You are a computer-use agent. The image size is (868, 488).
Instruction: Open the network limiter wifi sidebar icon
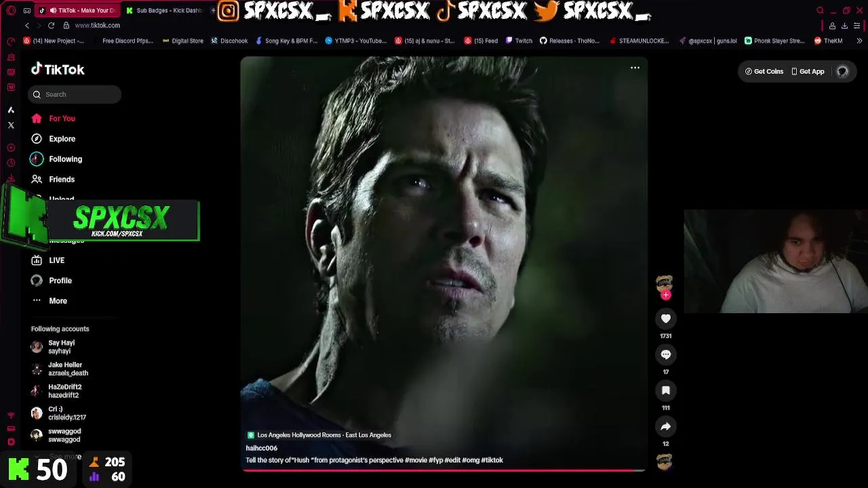coord(11,415)
